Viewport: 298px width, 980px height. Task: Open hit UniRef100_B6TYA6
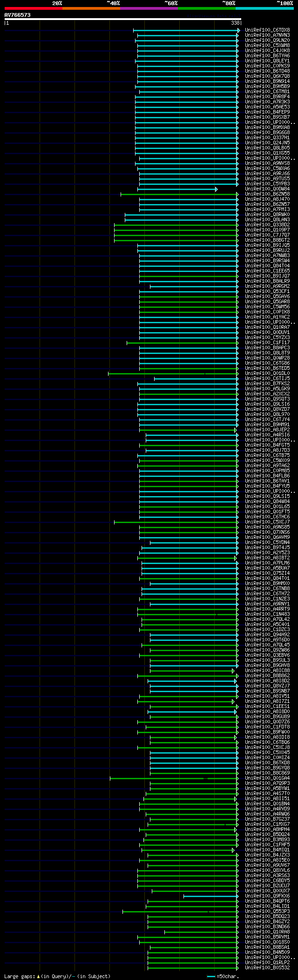tap(267, 56)
